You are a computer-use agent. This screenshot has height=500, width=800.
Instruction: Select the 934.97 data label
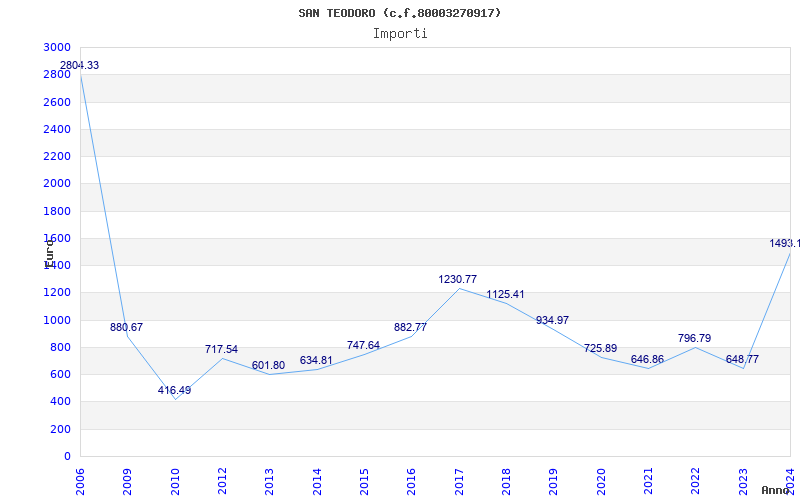tap(552, 320)
